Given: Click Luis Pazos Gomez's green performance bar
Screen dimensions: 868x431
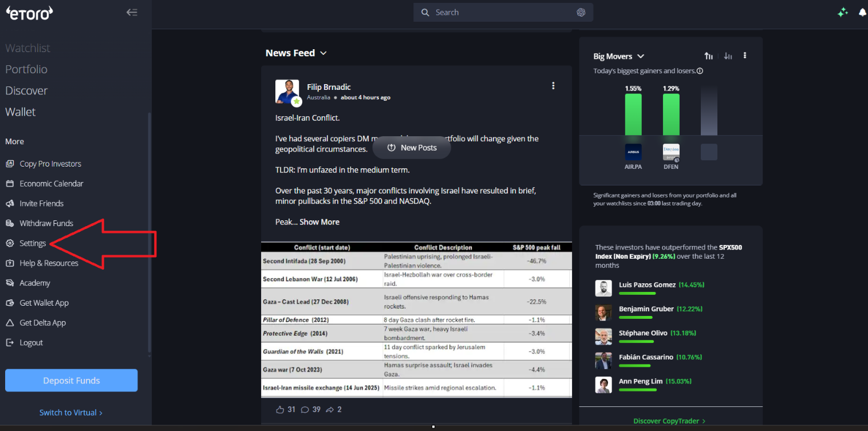Looking at the screenshot, I should 637,293.
